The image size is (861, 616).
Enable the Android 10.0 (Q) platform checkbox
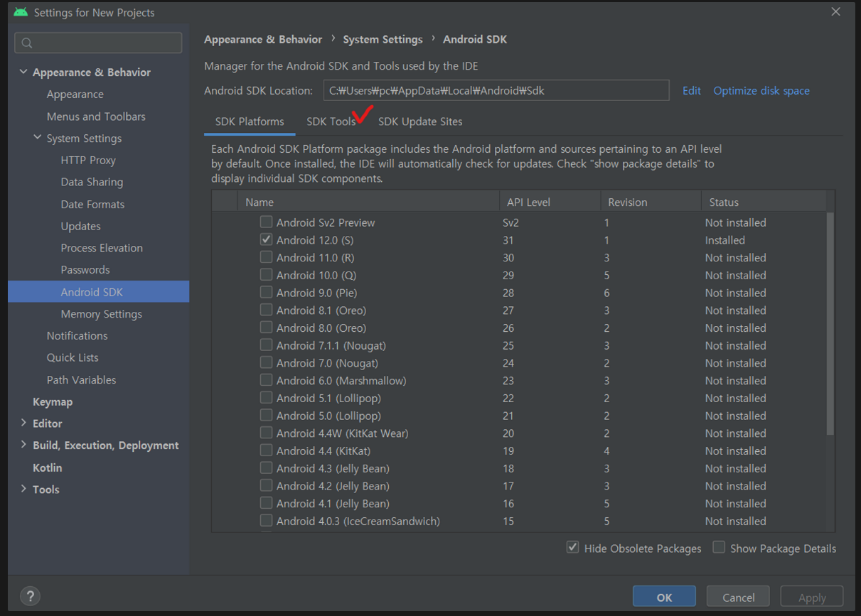[266, 274]
